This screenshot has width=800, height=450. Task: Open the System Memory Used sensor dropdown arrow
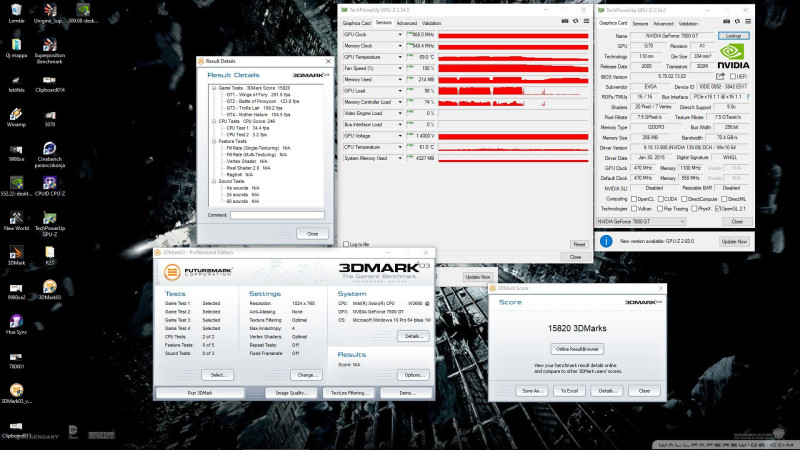click(x=400, y=158)
